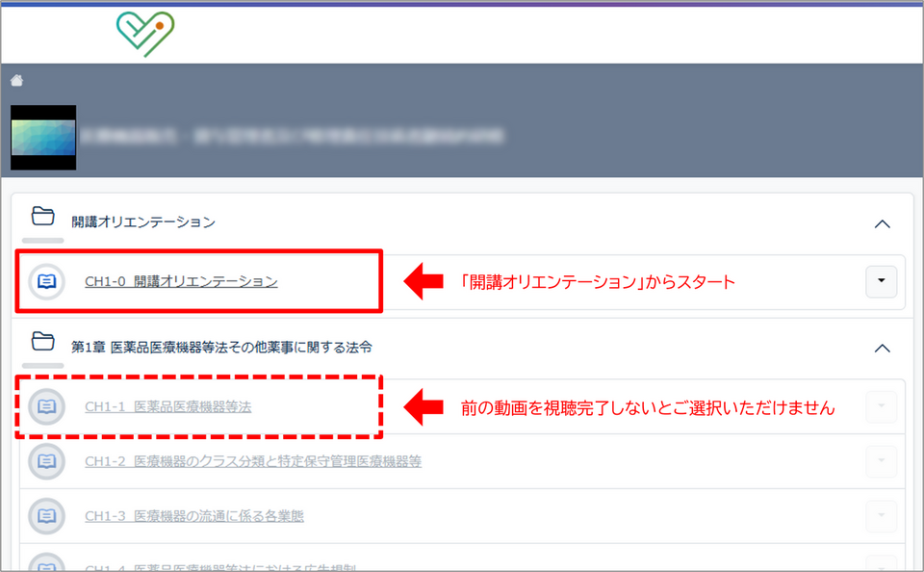Open CH1-1 医薬品医療機器等法 link
Image resolution: width=924 pixels, height=572 pixels.
point(167,407)
